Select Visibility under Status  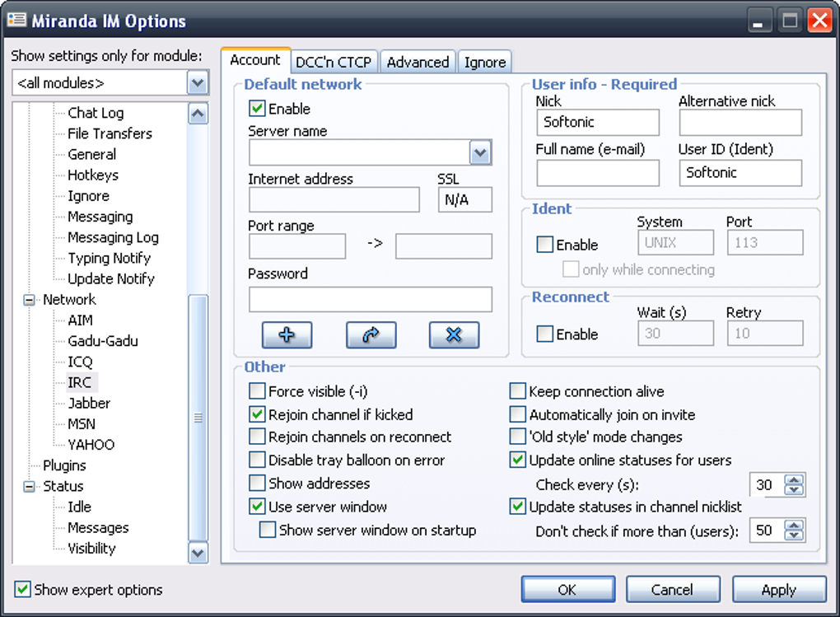pos(91,549)
